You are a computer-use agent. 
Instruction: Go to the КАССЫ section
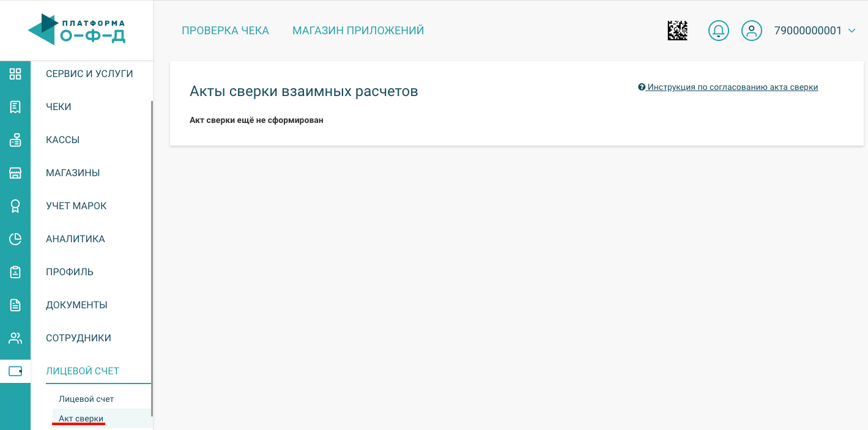click(63, 140)
